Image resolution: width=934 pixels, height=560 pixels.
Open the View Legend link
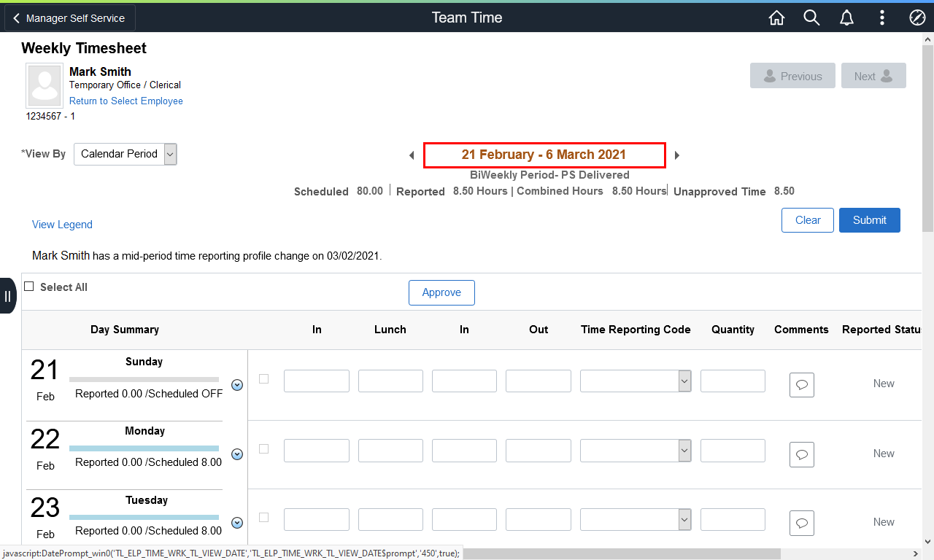coord(62,225)
